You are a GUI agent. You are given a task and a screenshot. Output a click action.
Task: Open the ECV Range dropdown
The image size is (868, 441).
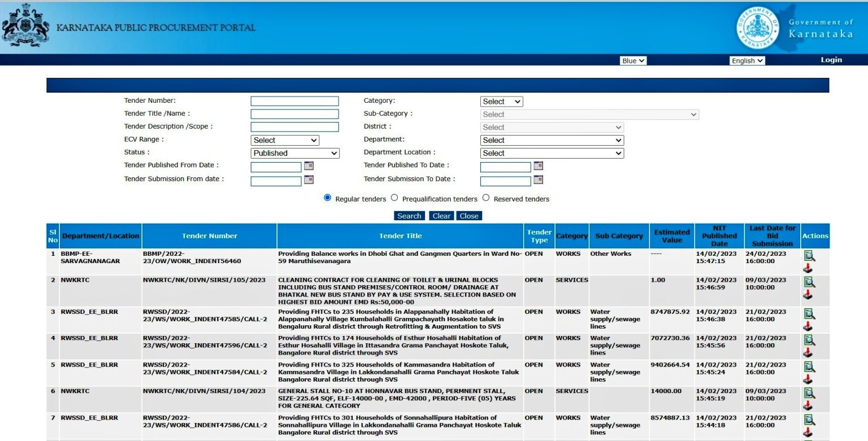[285, 139]
